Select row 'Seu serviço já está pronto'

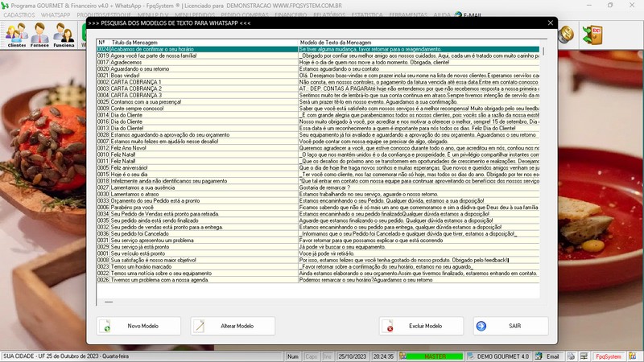click(x=318, y=247)
